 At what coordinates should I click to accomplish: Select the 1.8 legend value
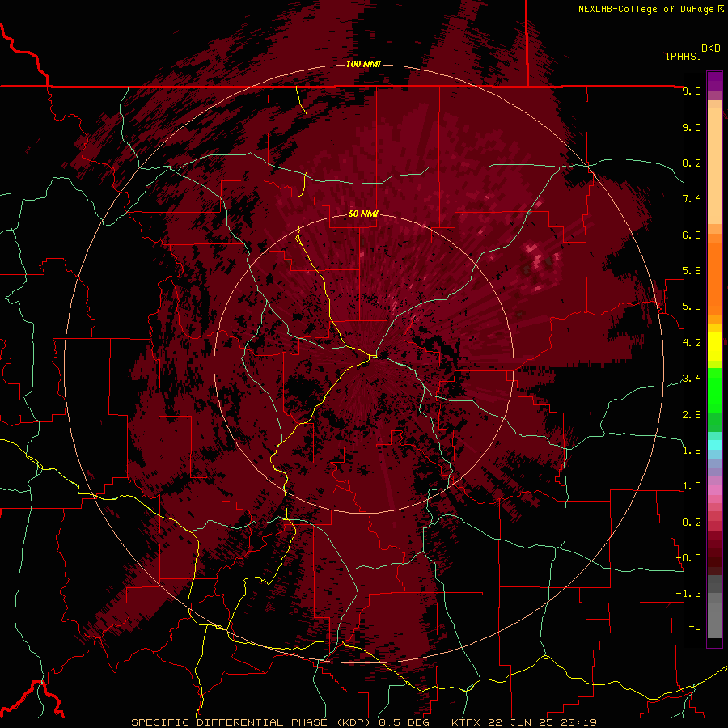click(692, 451)
